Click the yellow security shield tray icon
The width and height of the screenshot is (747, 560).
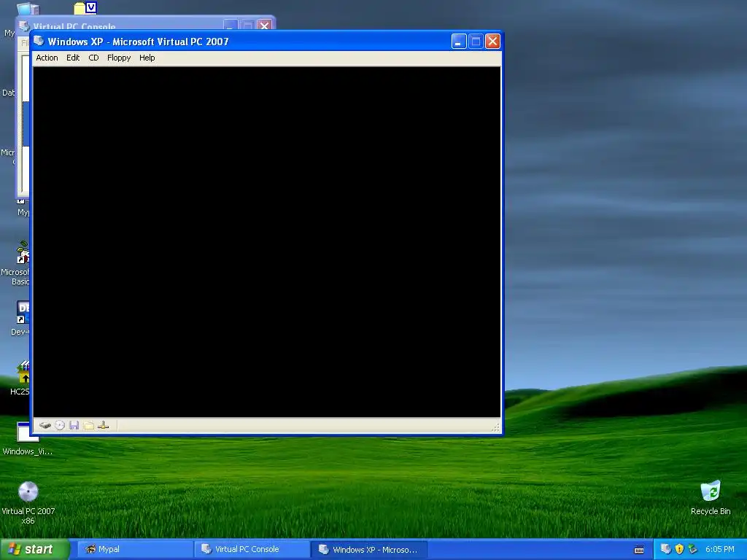(679, 549)
